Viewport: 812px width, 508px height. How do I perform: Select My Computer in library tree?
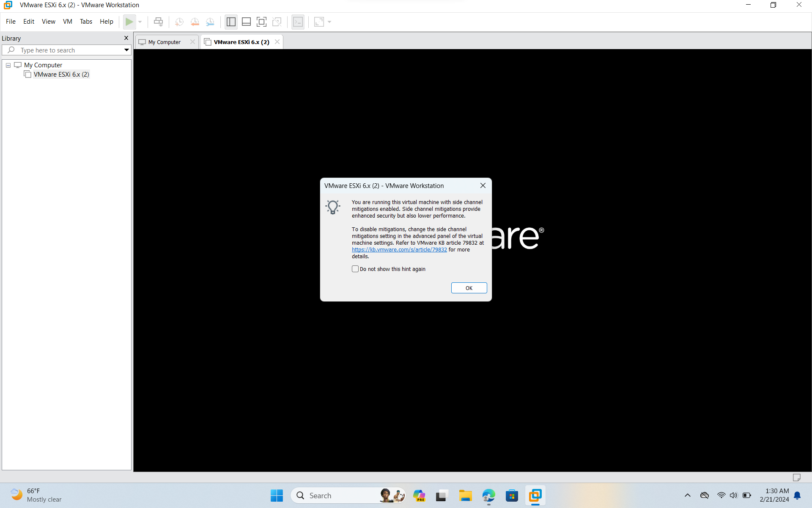(x=43, y=65)
